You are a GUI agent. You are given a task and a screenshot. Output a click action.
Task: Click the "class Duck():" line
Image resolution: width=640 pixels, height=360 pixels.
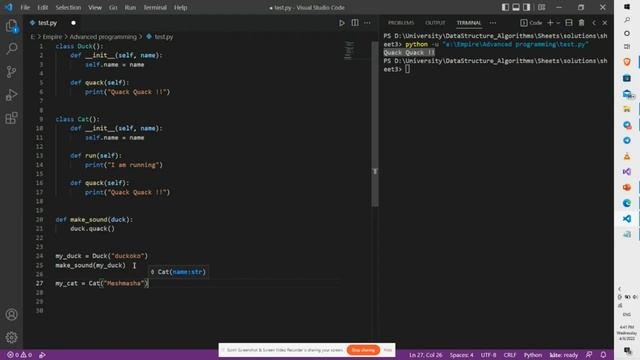(x=79, y=46)
